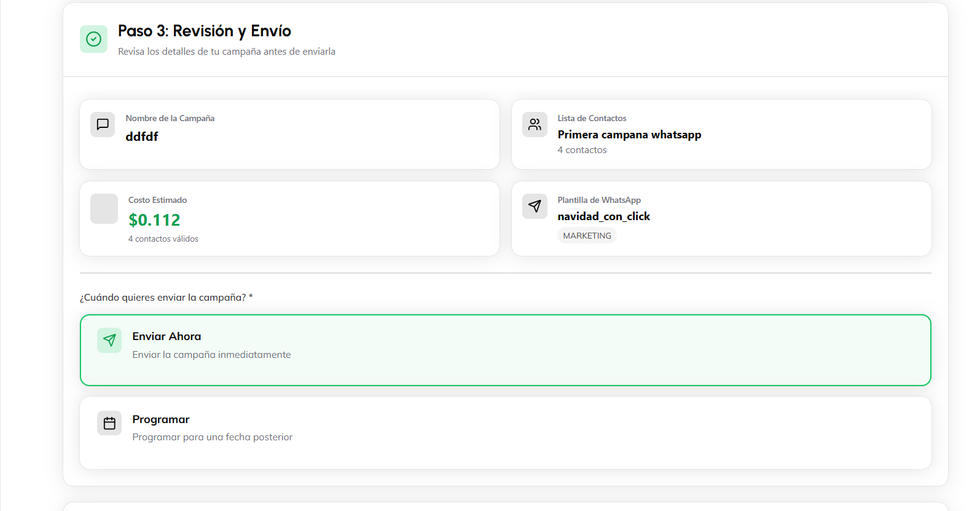
Task: Click the 4 contactos válidos text
Action: pyautogui.click(x=163, y=239)
